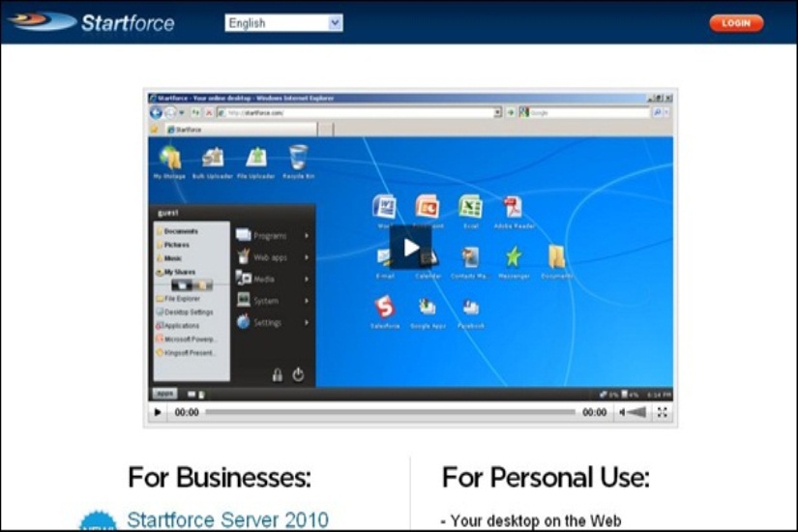Screen dimensions: 798x532
Task: Open the English language dropdown
Action: pyautogui.click(x=283, y=23)
